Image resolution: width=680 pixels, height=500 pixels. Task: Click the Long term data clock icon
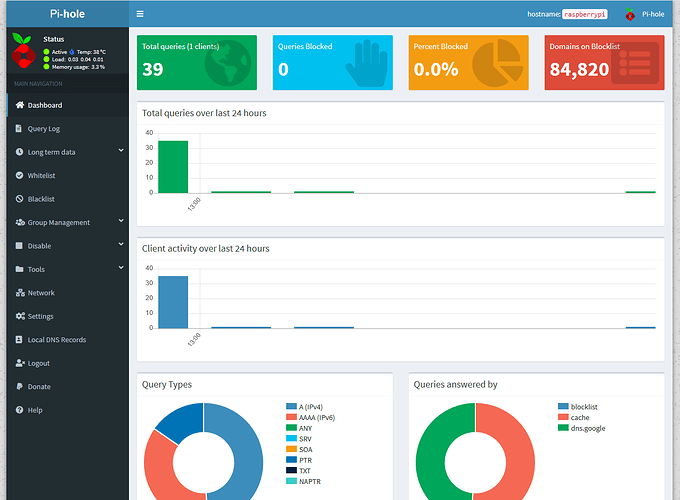19,152
